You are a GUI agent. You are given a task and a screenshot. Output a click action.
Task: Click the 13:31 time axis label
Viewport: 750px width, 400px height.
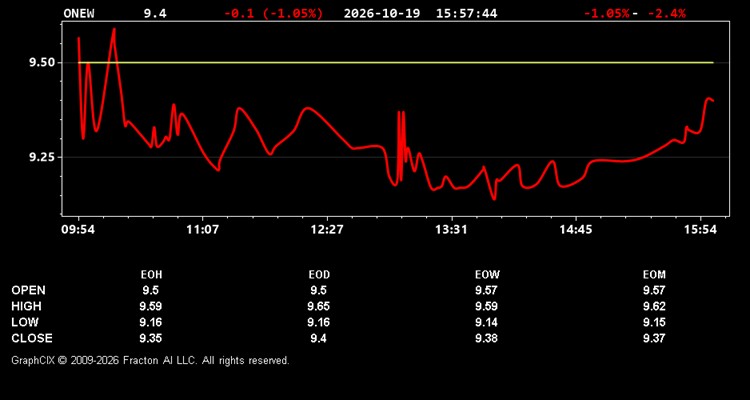[452, 230]
